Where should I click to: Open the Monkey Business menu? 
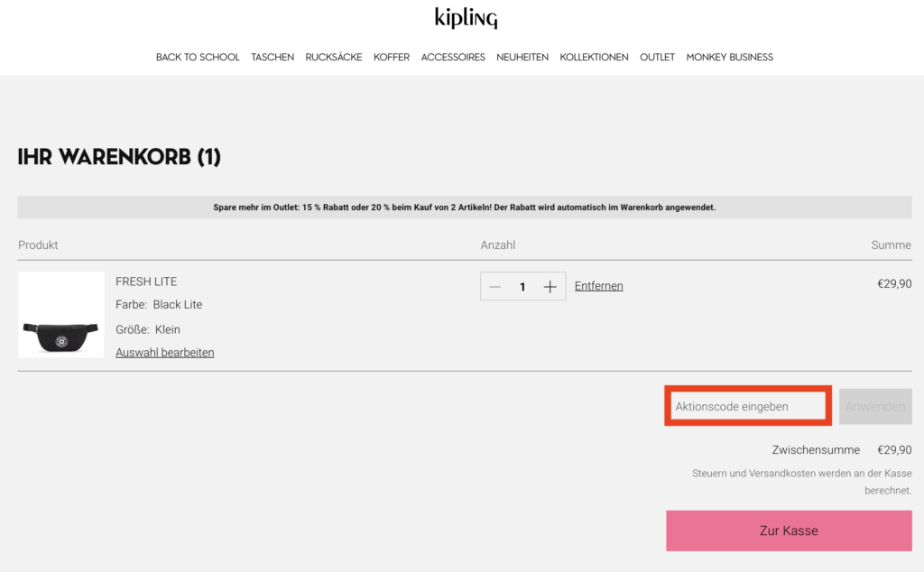[x=729, y=57]
